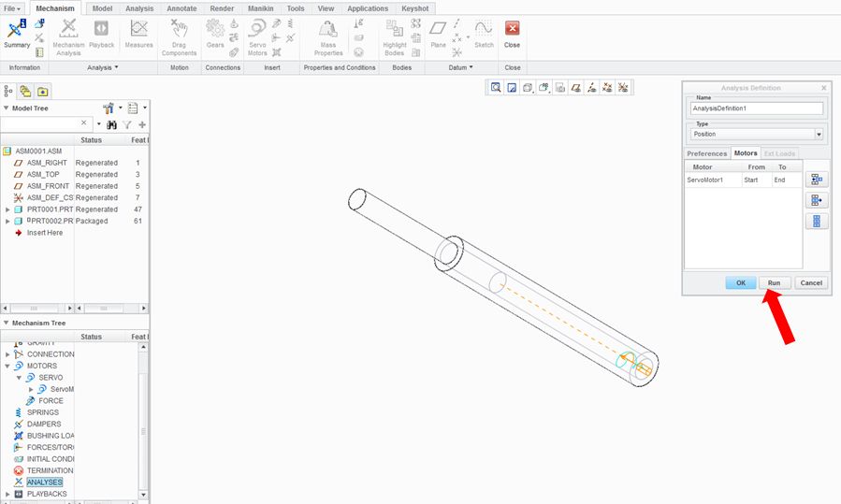
Task: Open the File menu dropdown
Action: pyautogui.click(x=12, y=8)
